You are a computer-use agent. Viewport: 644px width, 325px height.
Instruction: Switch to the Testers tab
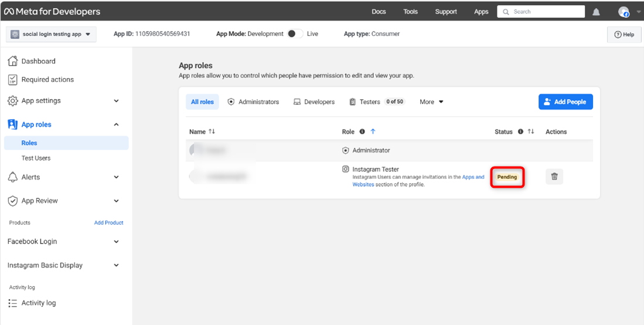377,101
